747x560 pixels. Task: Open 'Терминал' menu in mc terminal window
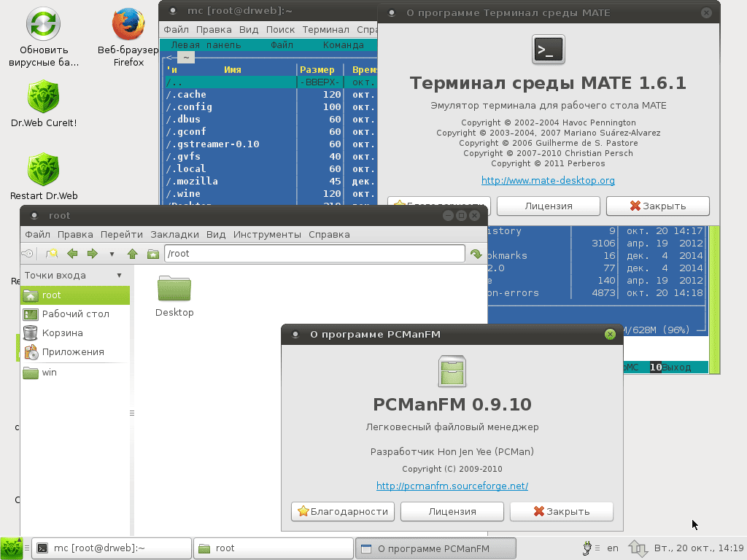point(326,29)
